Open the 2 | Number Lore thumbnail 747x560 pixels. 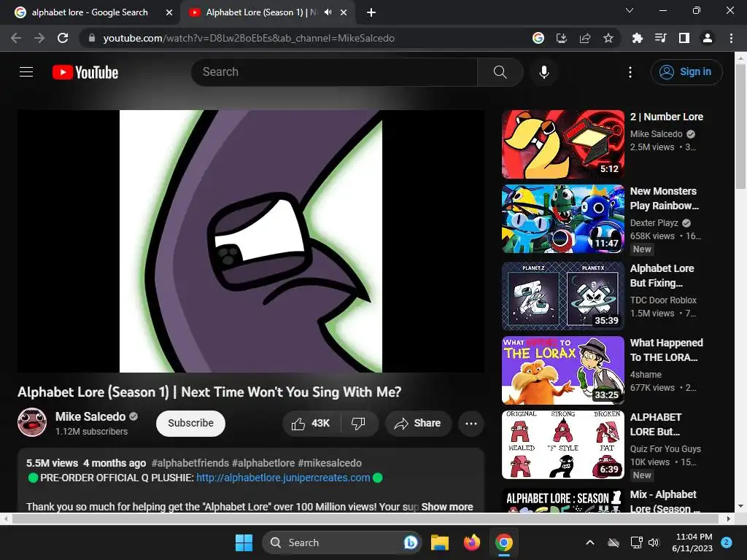point(563,144)
